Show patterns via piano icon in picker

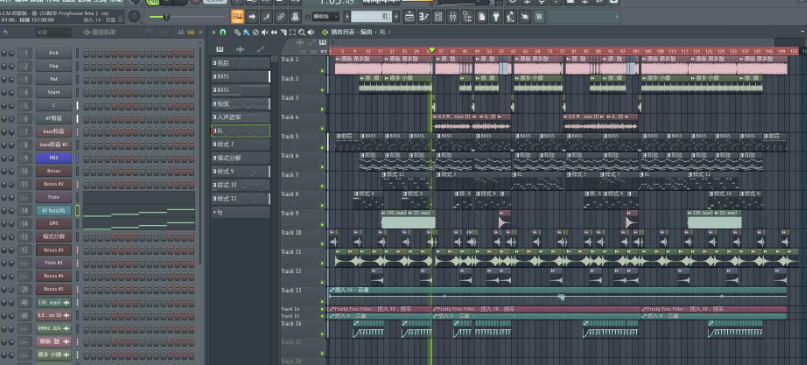coord(220,49)
